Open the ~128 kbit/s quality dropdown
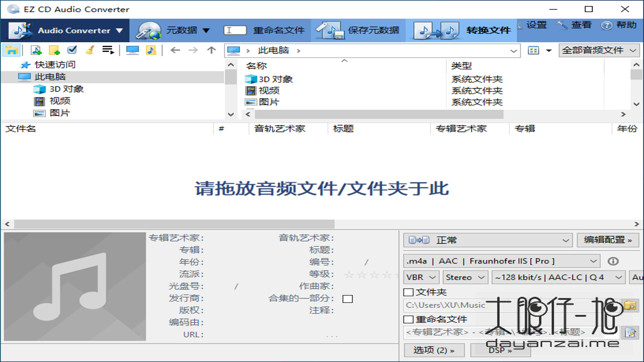This screenshot has height=362, width=644. pyautogui.click(x=558, y=278)
